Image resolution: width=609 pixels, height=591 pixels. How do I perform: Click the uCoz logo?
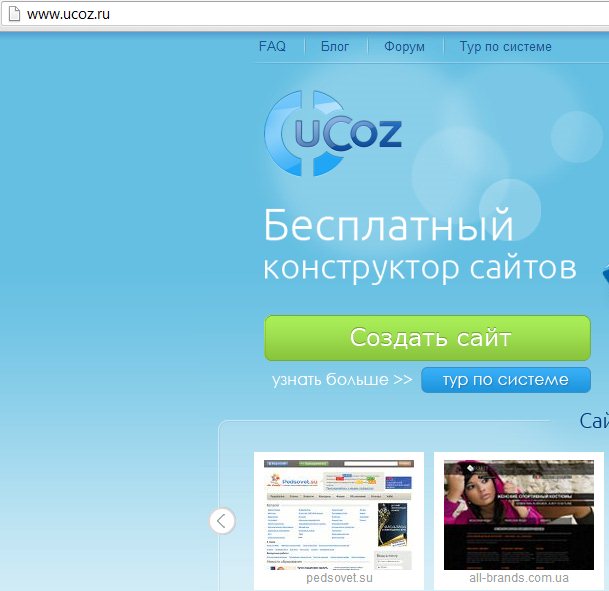tap(333, 133)
